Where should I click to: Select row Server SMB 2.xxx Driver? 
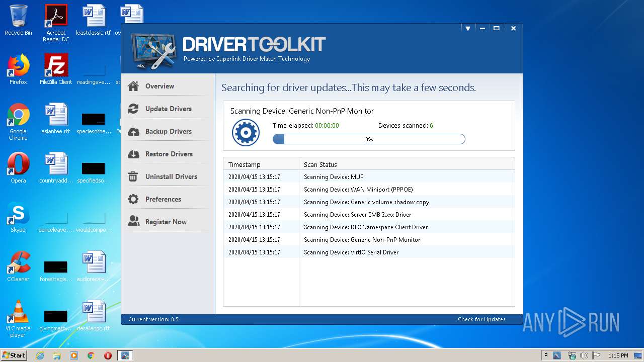coord(369,215)
